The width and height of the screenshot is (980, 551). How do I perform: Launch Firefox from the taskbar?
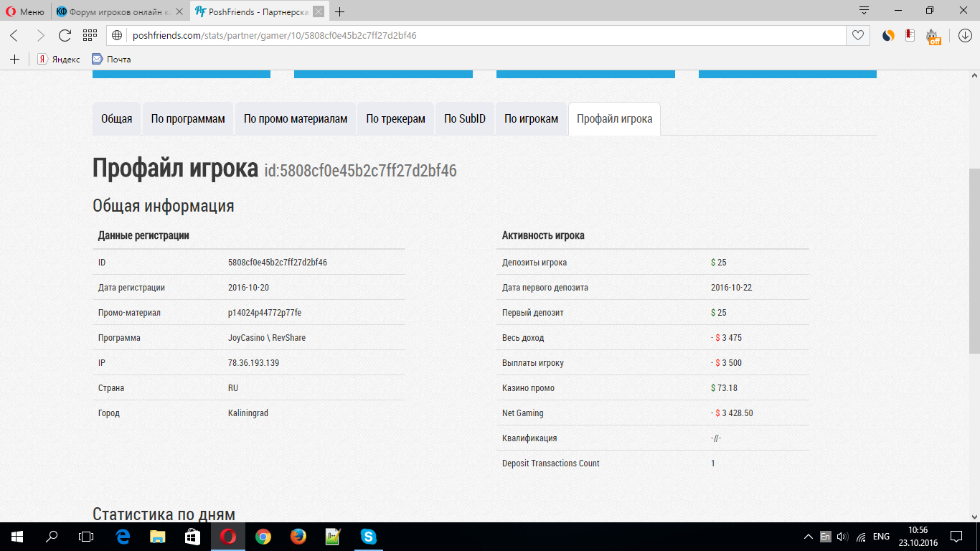[298, 536]
